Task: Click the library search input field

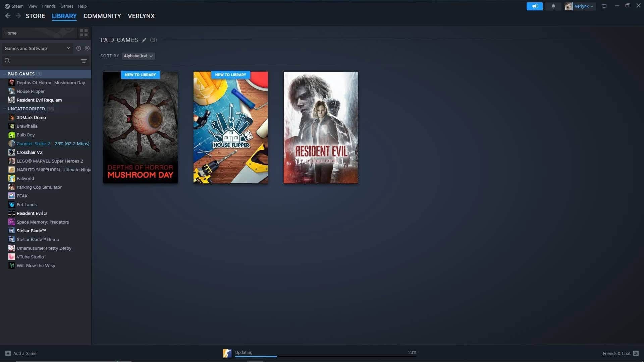Action: pos(45,61)
